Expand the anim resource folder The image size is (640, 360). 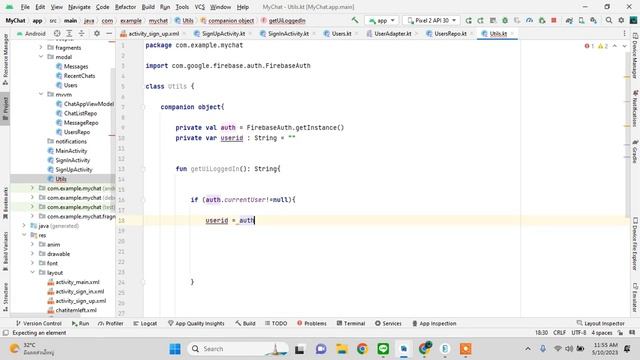pos(32,244)
